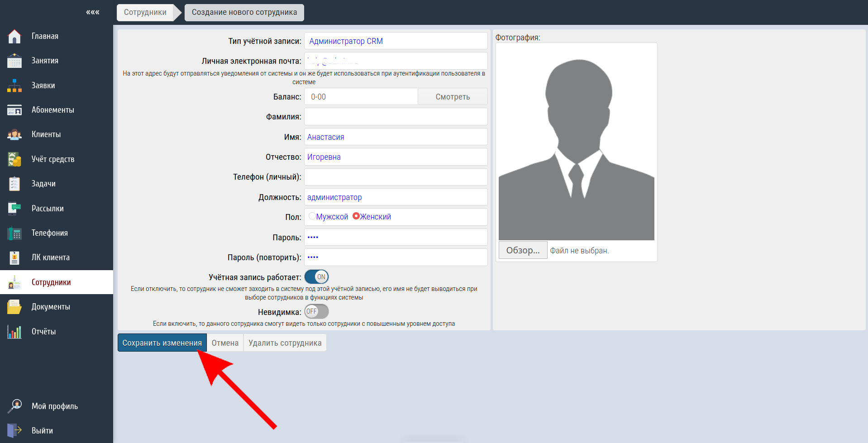Viewport: 868px width, 443px height.
Task: Open the Тип учётной записи dropdown
Action: (x=396, y=41)
